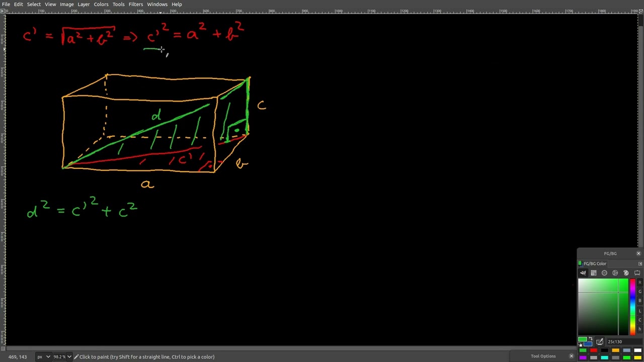Open the Palette color selector

pyautogui.click(x=626, y=273)
